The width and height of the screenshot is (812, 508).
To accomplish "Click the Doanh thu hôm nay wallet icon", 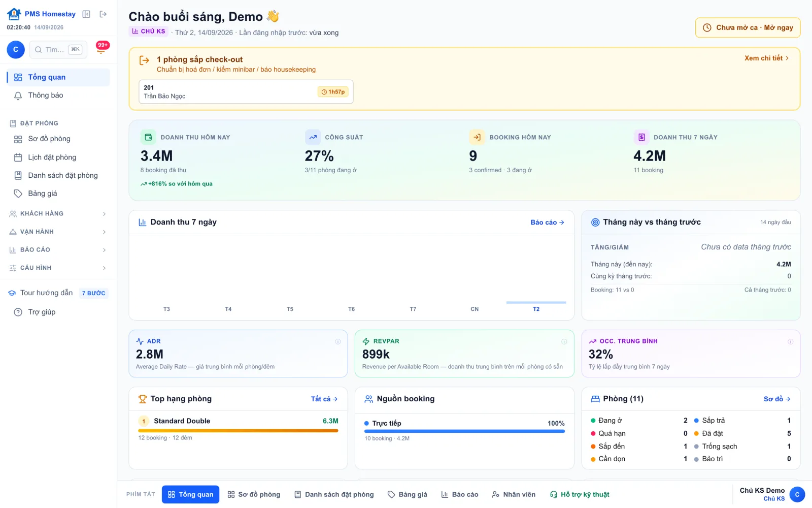I will click(x=148, y=137).
